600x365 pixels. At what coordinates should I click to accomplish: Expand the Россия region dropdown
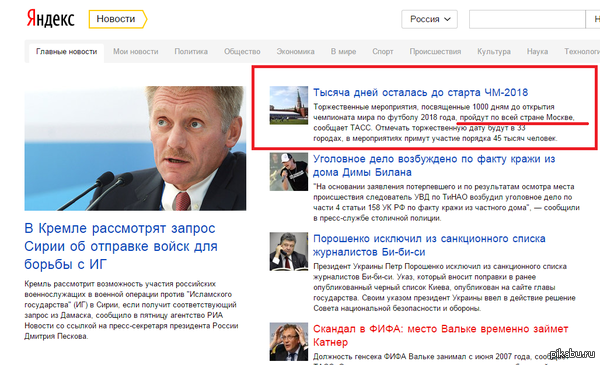[x=429, y=19]
